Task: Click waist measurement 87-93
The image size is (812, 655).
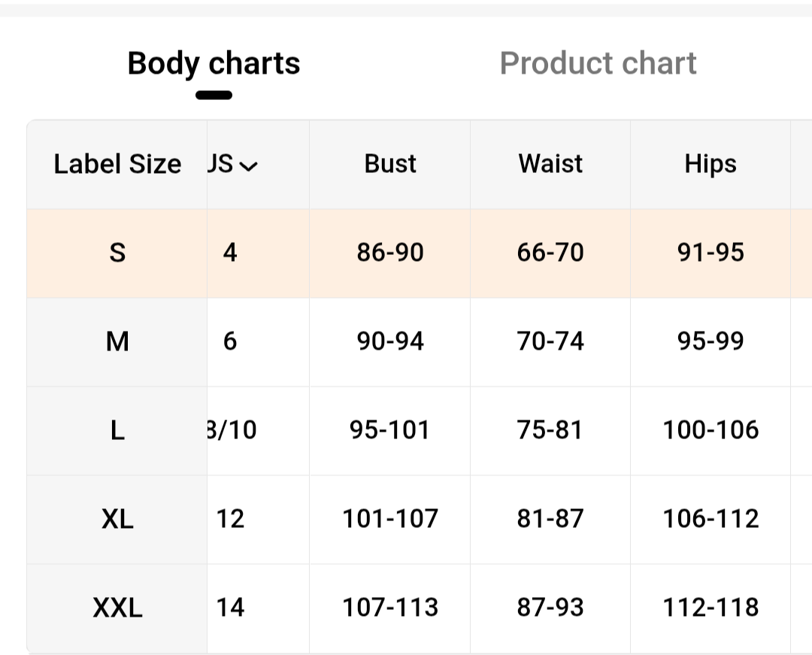Action: 550,608
